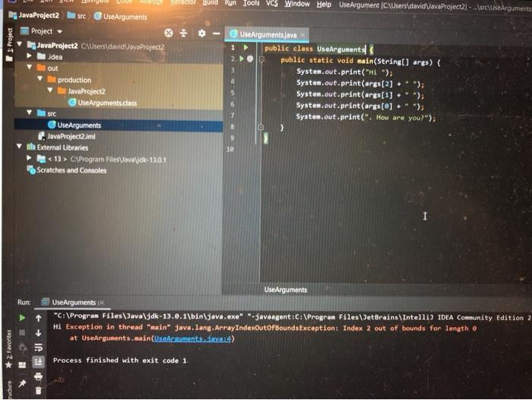The height and width of the screenshot is (400, 532).
Task: Select JavaProject2.iml file
Action: click(67, 136)
